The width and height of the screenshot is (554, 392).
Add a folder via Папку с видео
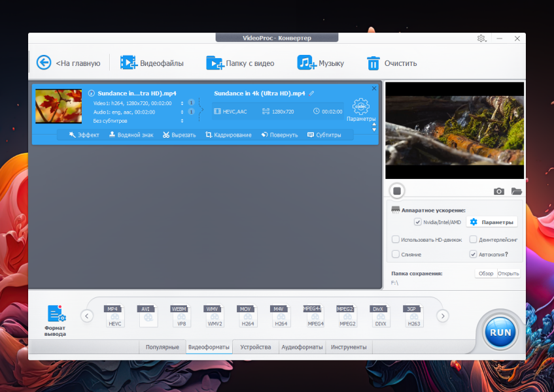[240, 63]
